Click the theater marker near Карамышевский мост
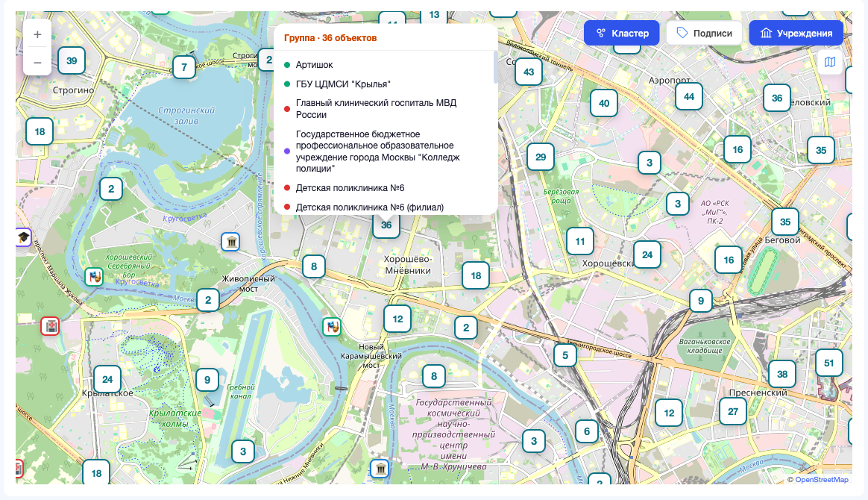This screenshot has height=500, width=868. click(x=332, y=327)
